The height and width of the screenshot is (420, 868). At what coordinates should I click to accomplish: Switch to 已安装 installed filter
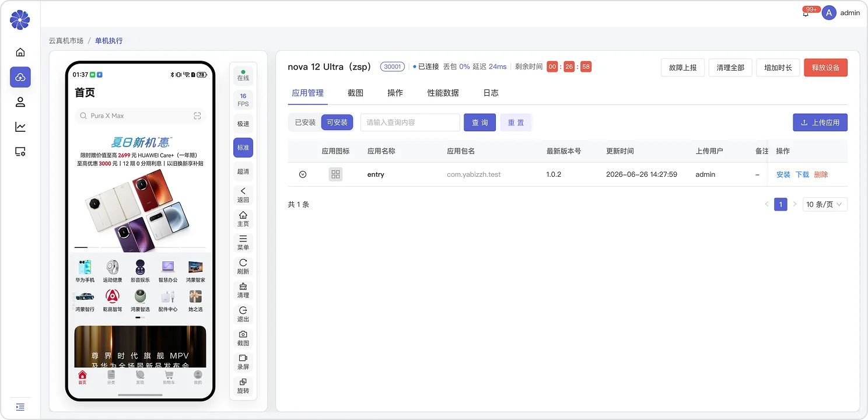click(x=305, y=123)
